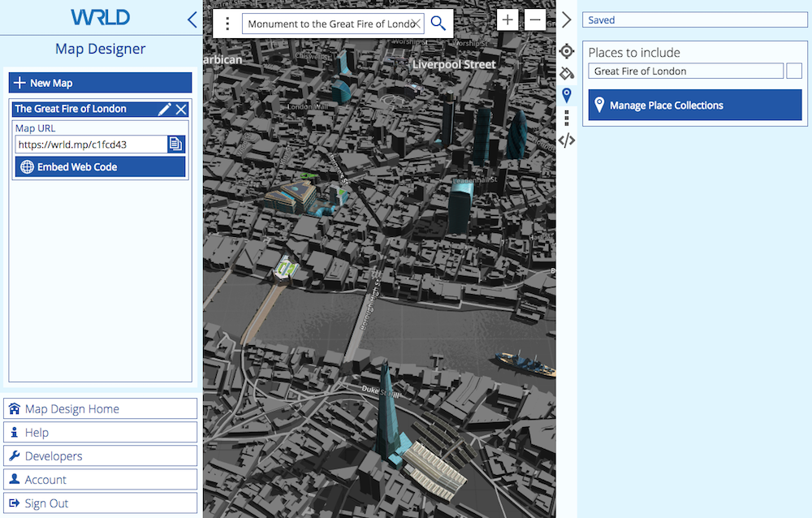Go to Map Design Home
This screenshot has height=518, width=812.
(x=100, y=408)
